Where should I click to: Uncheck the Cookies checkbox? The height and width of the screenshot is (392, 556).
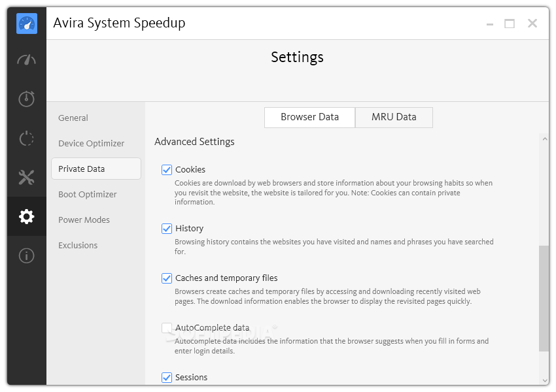[x=167, y=170]
